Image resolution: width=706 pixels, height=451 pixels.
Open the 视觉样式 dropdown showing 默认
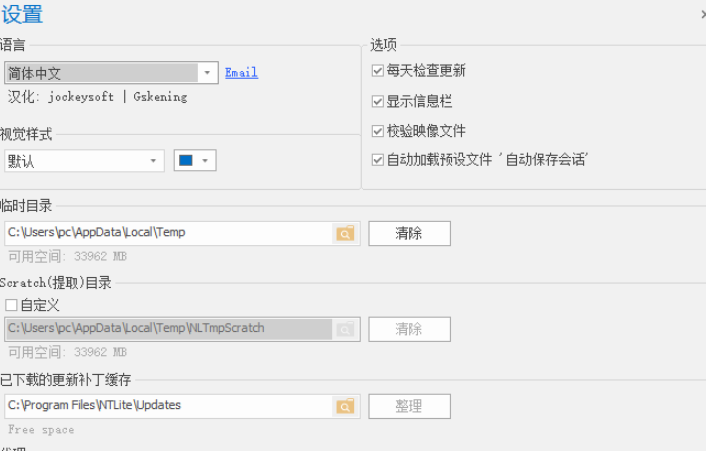84,161
